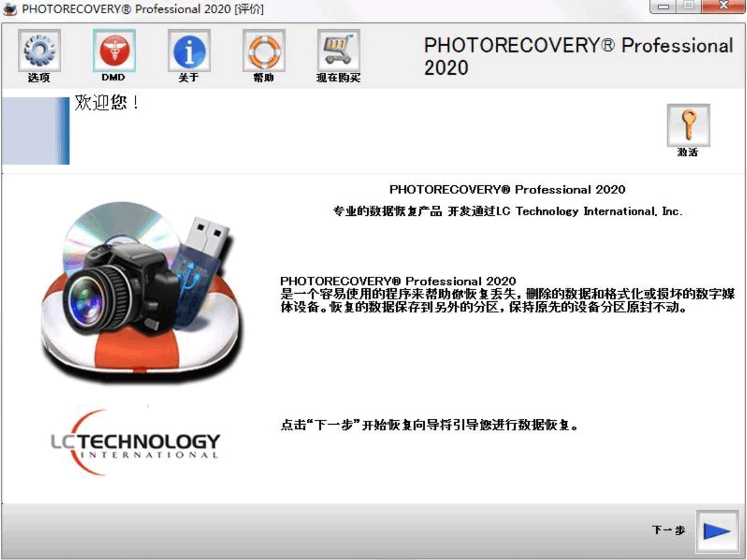
Task: Open the 关于 about info icon
Action: pyautogui.click(x=189, y=50)
